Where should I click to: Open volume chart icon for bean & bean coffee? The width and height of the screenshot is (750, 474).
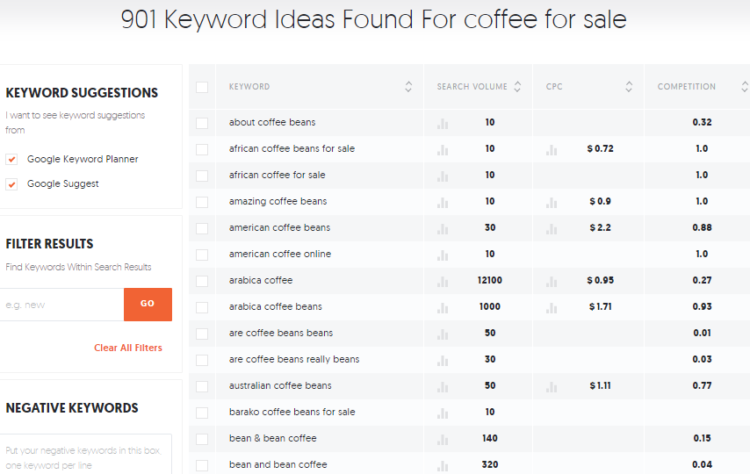443,439
